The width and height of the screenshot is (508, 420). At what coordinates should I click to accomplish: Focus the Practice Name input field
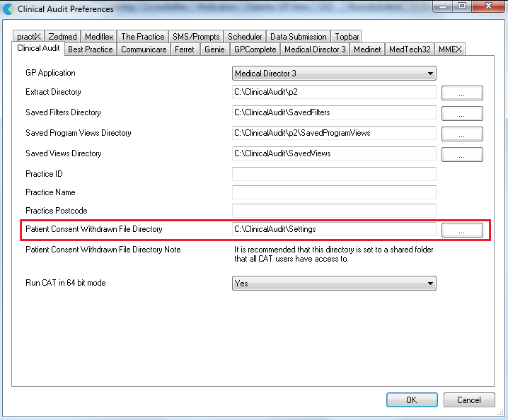[x=334, y=192]
